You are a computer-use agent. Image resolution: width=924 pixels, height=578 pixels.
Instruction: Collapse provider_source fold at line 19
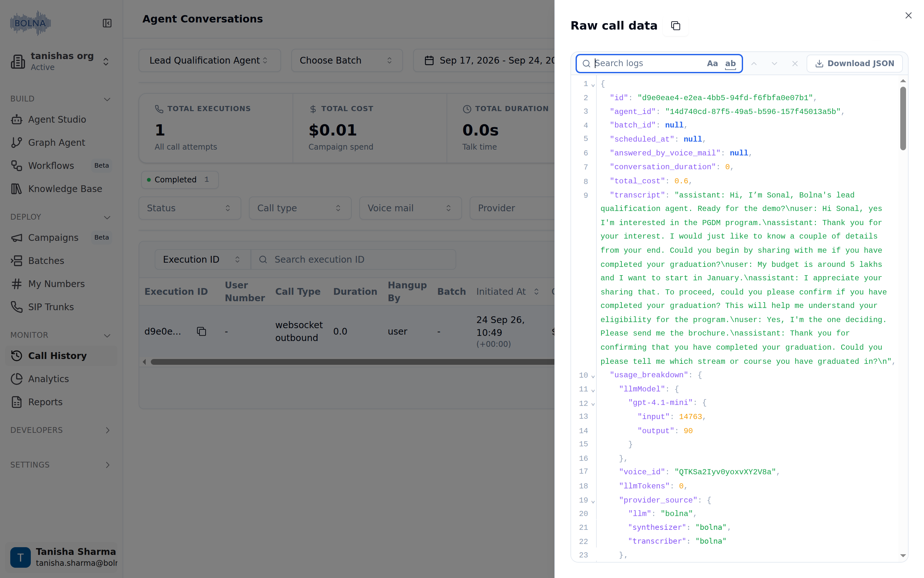point(593,501)
